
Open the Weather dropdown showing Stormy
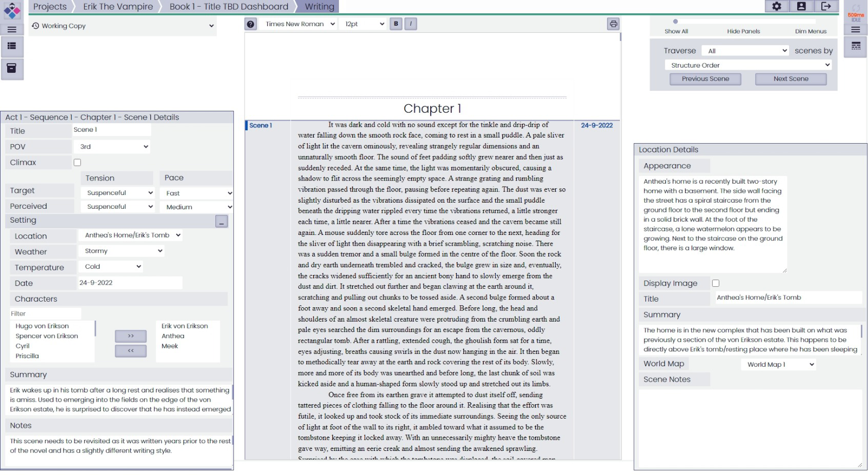click(122, 251)
